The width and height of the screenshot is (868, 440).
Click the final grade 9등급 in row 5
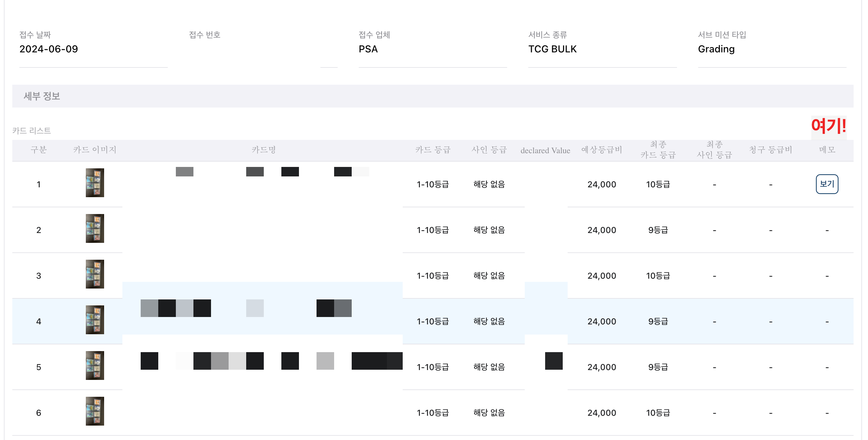pyautogui.click(x=658, y=367)
